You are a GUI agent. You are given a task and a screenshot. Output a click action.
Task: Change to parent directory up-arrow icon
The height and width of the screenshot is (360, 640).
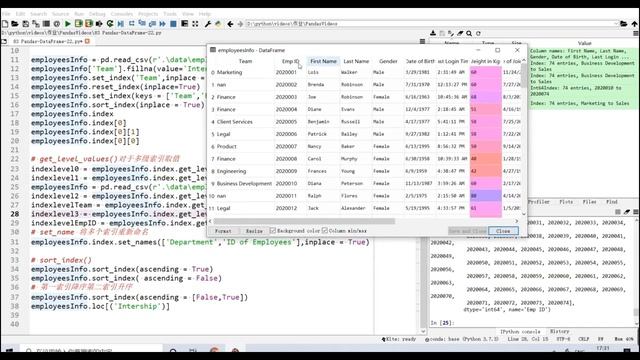(634, 24)
